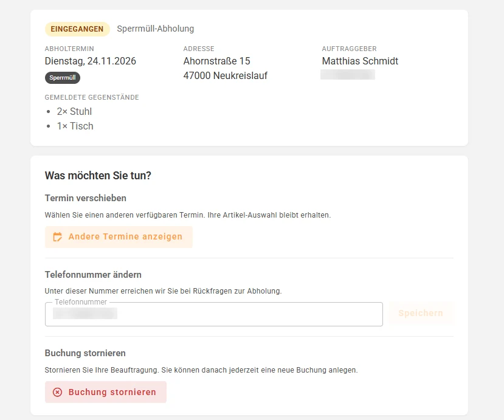
Task: Click the date Dienstag, 24.11.2026
Action: tap(91, 61)
